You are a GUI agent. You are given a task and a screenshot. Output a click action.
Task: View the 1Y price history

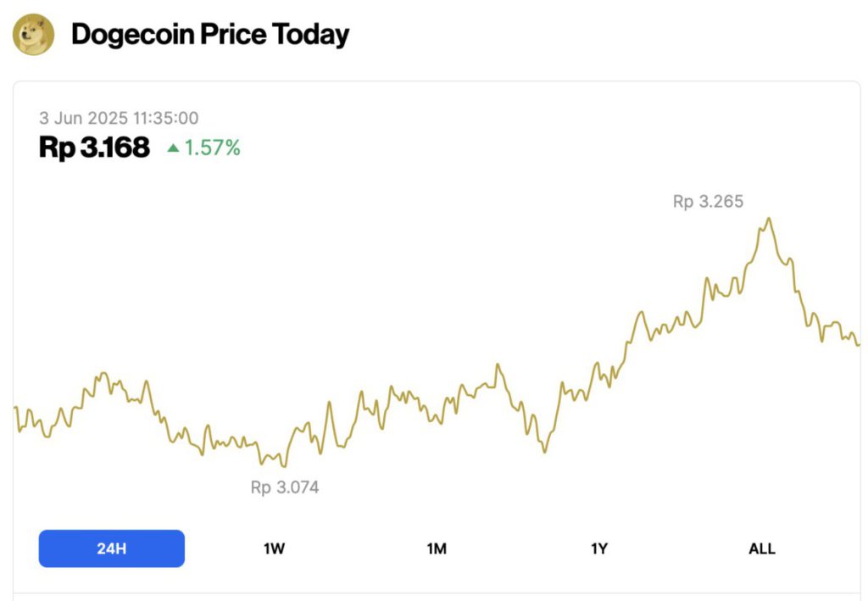tap(598, 548)
